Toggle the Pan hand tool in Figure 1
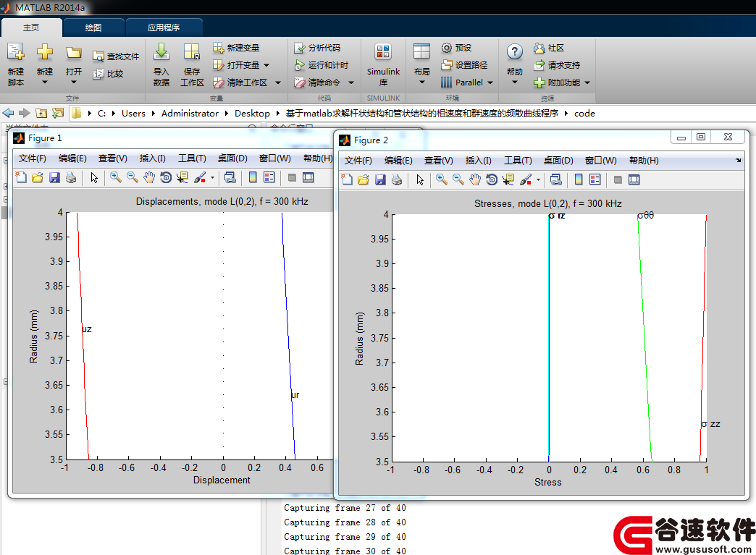Screen dimensions: 756x555 (x=149, y=177)
